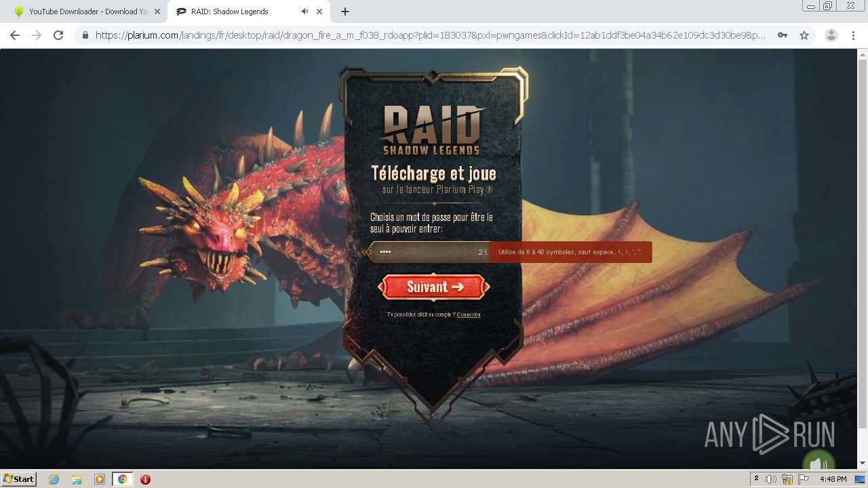Click the green sound button on page

pyautogui.click(x=819, y=461)
